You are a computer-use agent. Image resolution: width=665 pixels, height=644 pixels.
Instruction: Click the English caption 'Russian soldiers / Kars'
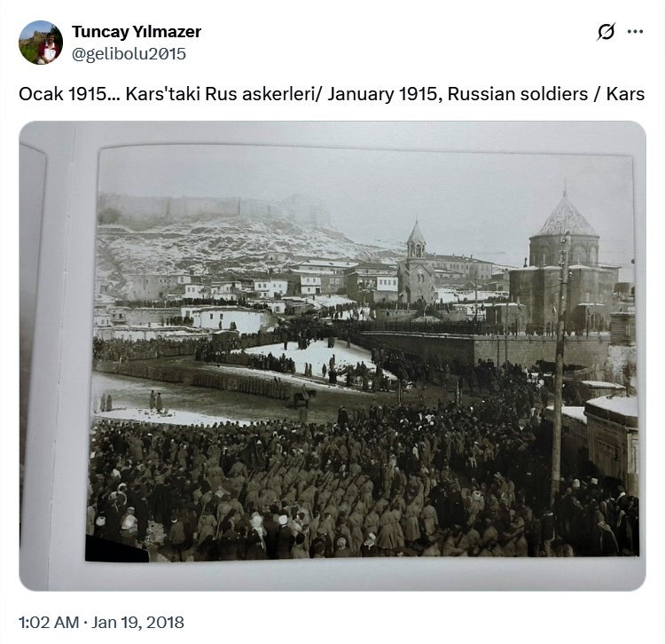tap(545, 94)
